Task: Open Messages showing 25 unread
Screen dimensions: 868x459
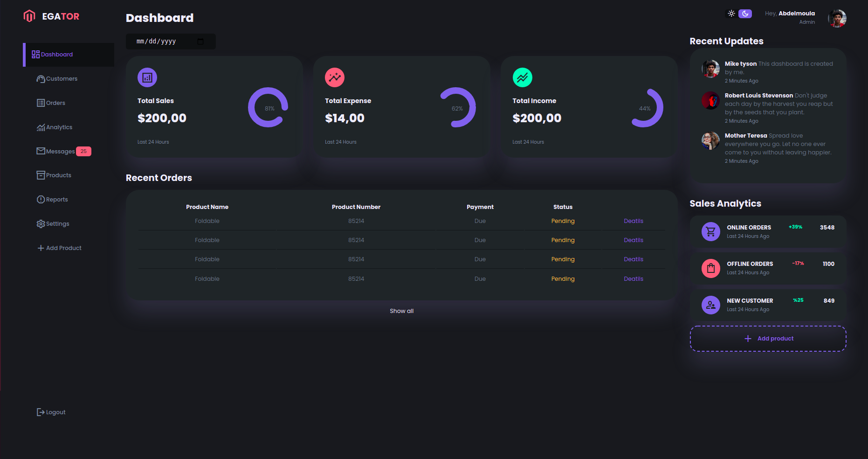Action: pyautogui.click(x=60, y=151)
